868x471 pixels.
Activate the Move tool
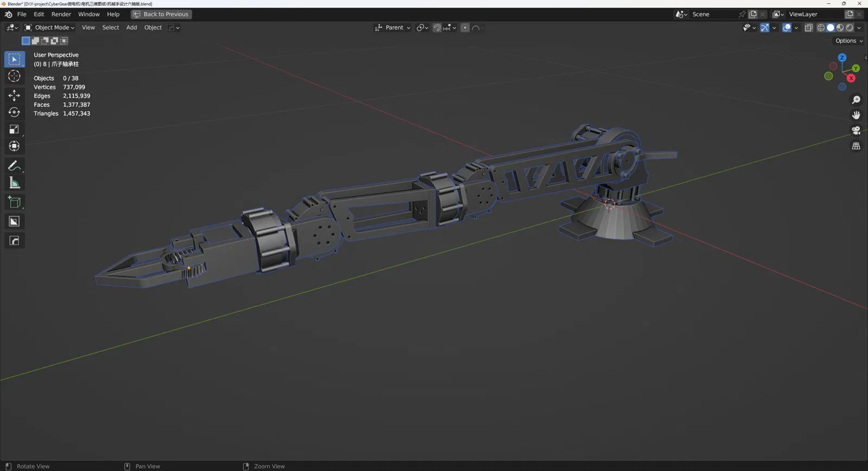14,95
